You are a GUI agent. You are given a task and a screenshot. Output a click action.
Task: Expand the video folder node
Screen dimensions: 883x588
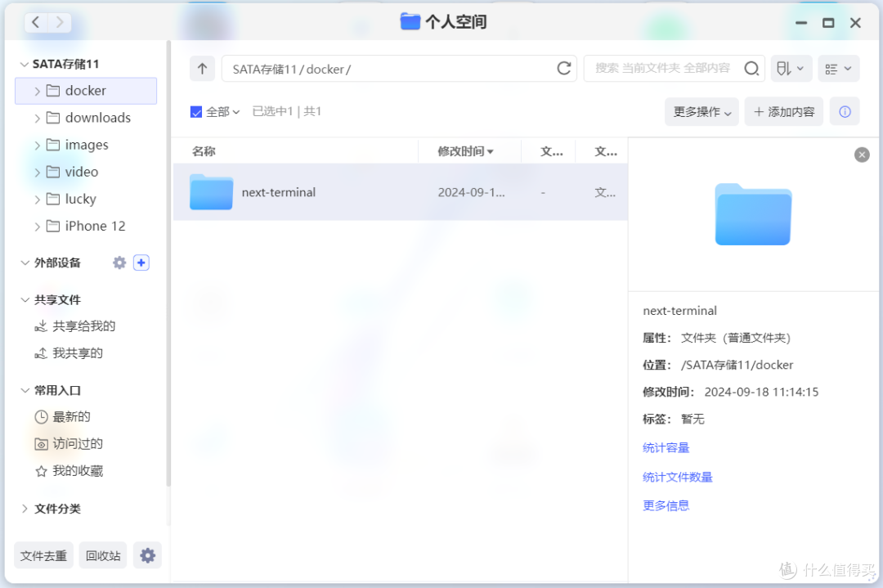pyautogui.click(x=37, y=173)
